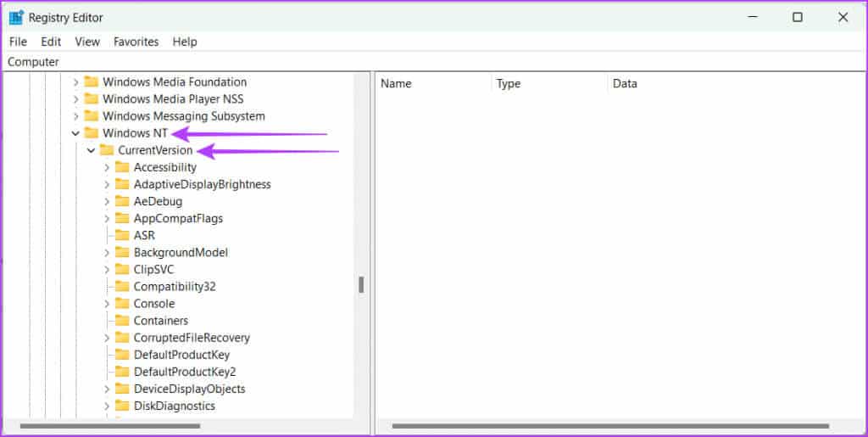This screenshot has width=868, height=437.
Task: Click the DeviceDisplayObjects folder icon
Action: 122,389
